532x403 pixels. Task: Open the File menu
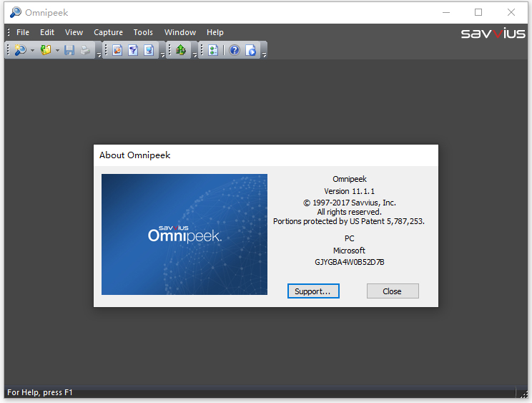tap(23, 32)
